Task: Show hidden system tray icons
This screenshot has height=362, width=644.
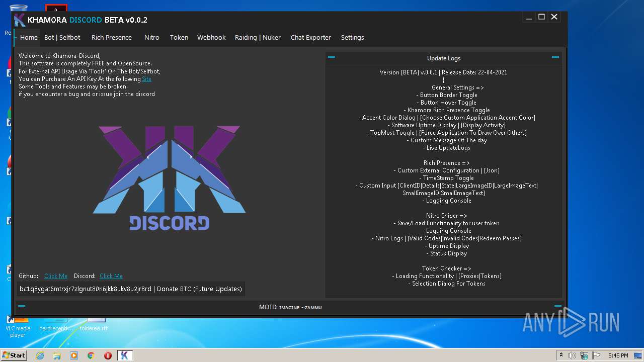Action: coord(561,355)
